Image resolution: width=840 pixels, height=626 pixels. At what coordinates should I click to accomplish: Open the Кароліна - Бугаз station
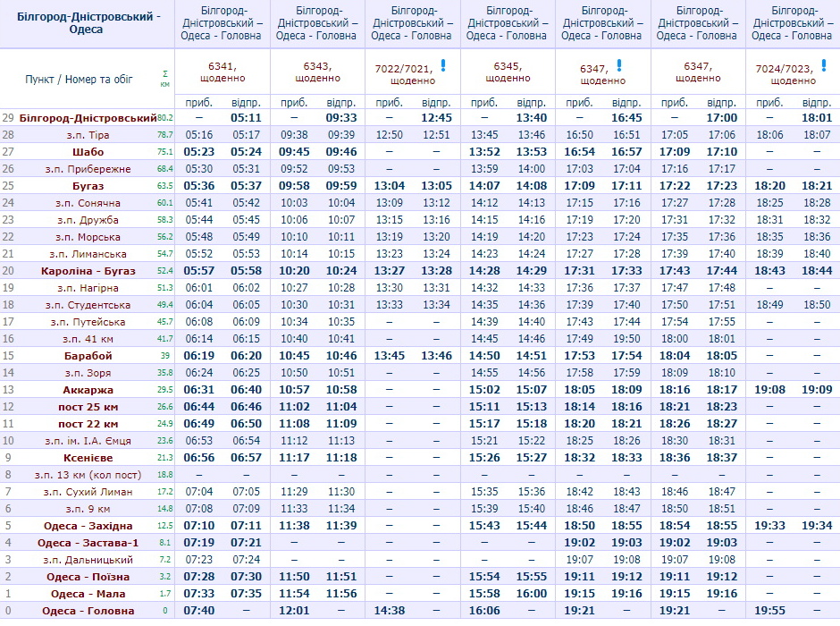(x=88, y=271)
